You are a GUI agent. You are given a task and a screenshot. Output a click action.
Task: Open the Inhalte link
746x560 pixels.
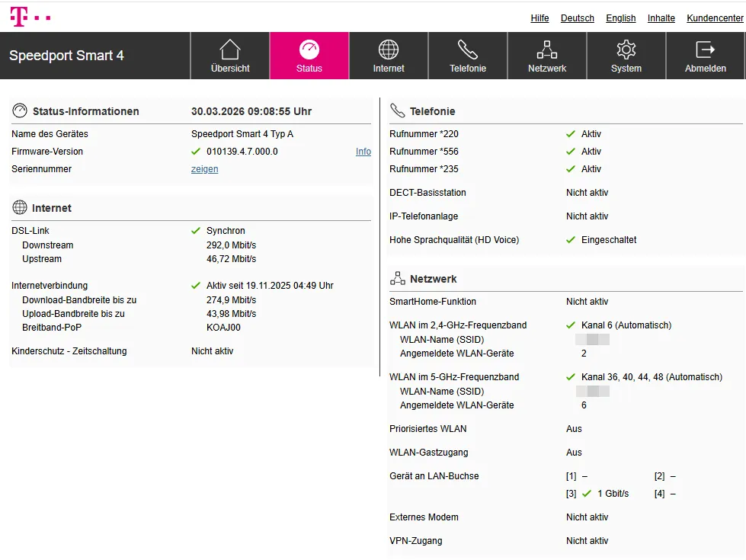tap(661, 18)
